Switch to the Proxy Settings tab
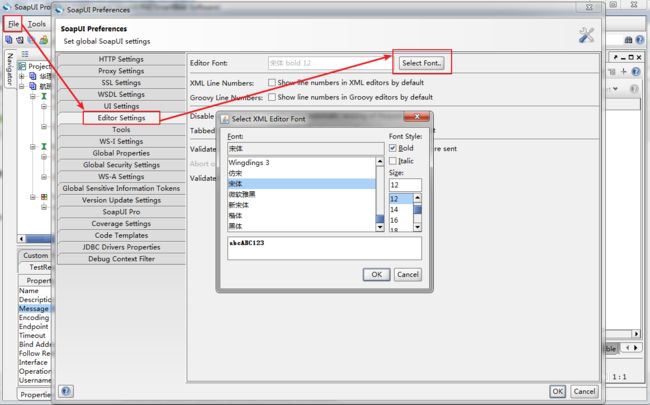This screenshot has height=405, width=650. pos(121,71)
